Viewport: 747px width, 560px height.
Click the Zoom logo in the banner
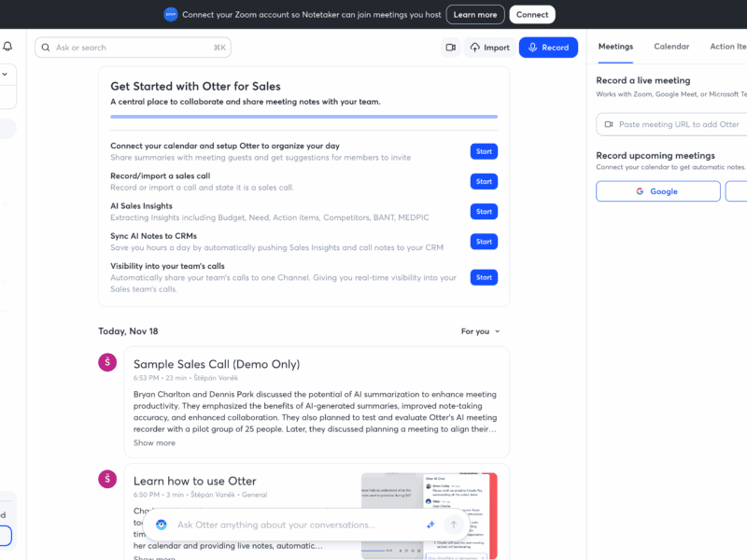click(x=170, y=14)
